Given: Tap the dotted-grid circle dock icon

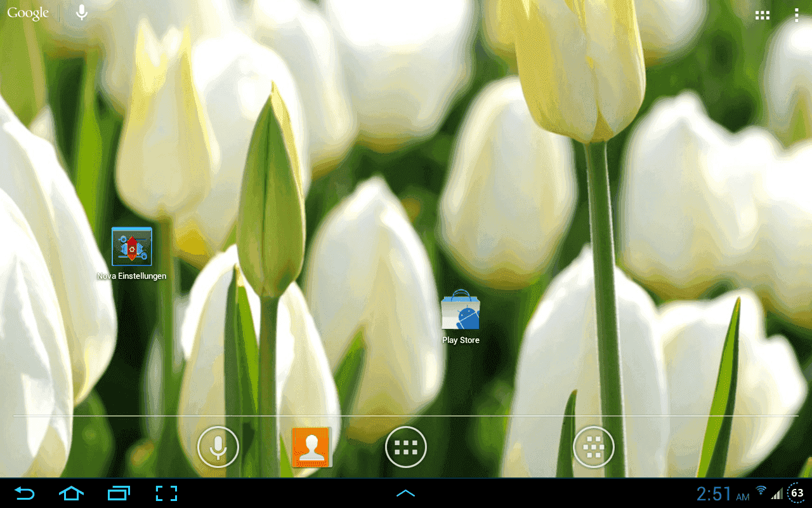Looking at the screenshot, I should point(594,447).
